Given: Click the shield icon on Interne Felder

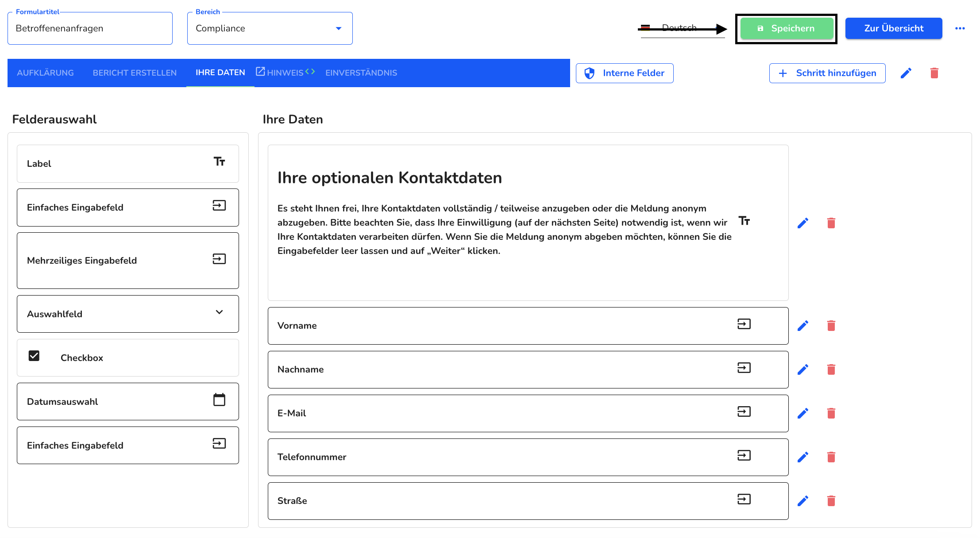Looking at the screenshot, I should pos(590,73).
